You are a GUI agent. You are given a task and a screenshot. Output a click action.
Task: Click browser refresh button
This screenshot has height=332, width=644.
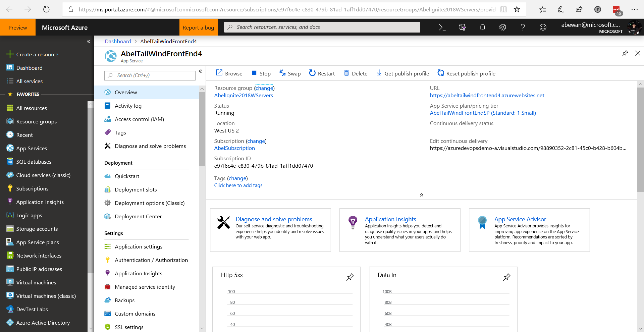click(x=46, y=9)
